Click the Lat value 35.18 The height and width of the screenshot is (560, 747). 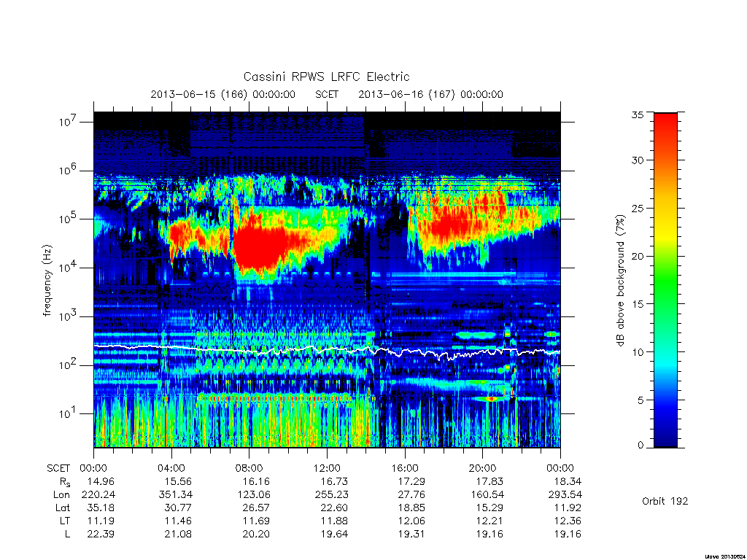101,507
